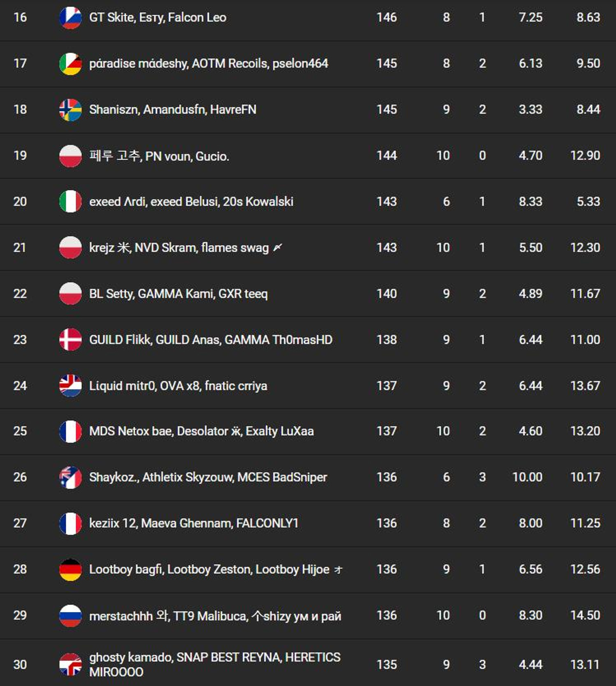Viewport: 616px width, 686px height.
Task: Click the Russian flag by merstachhh
Action: (70, 616)
